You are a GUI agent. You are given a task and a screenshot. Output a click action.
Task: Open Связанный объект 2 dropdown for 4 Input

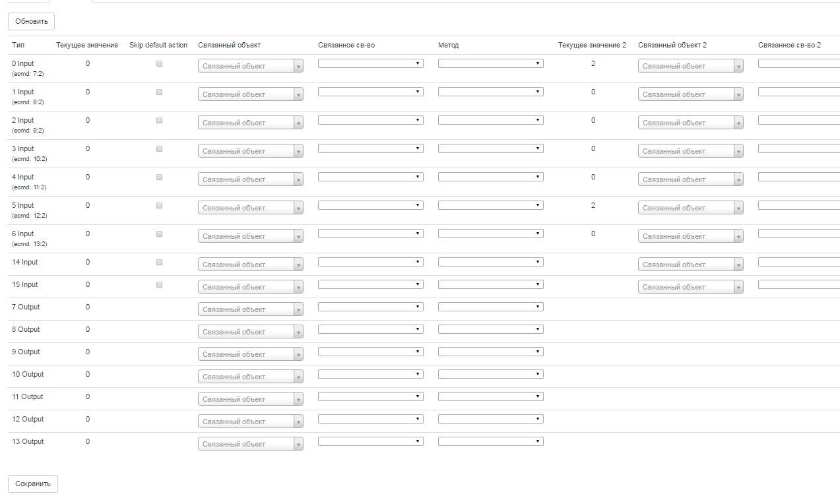[x=690, y=179]
